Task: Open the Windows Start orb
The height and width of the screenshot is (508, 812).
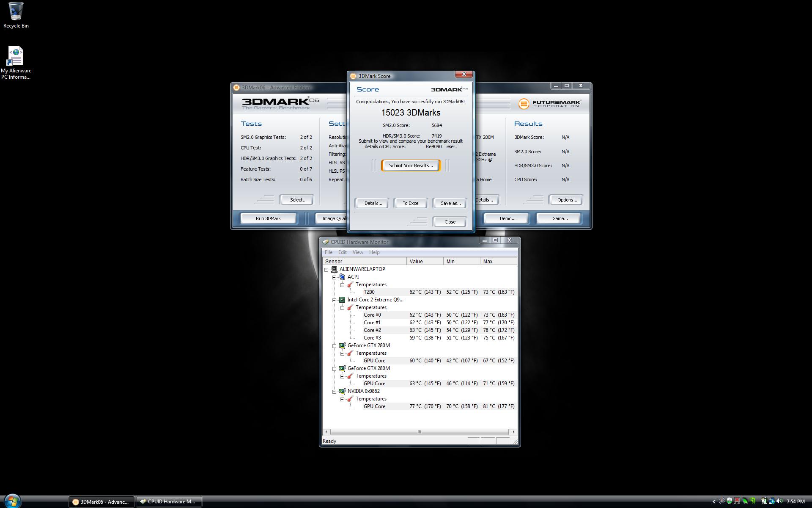Action: pos(12,500)
